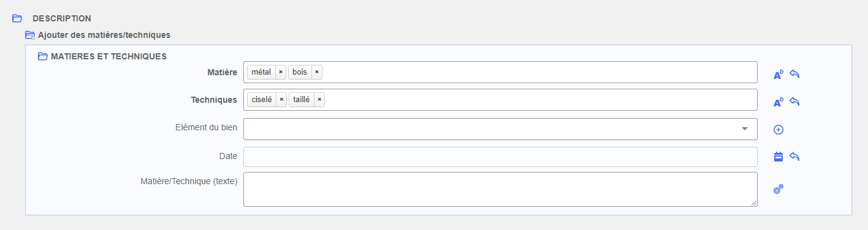Click inside the Matière/Technique (texte) textarea
868x230 pixels.
[x=500, y=189]
